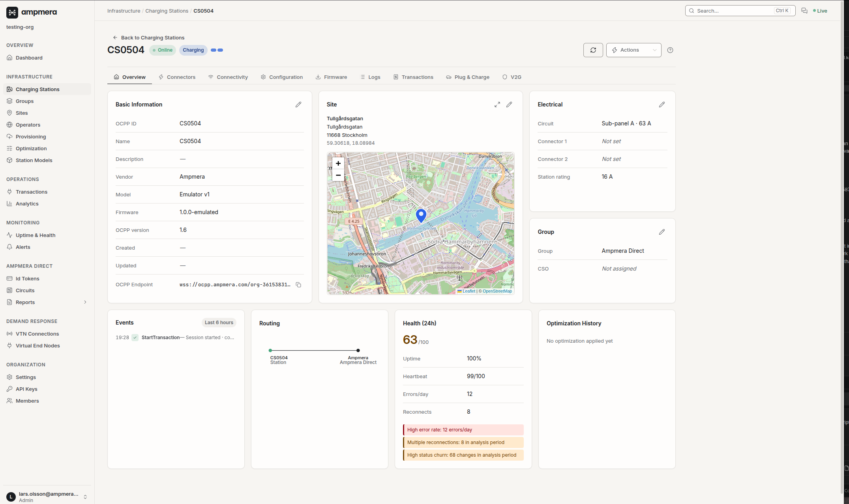Screen dimensions: 849x504
Task: Expand the Site map fullscreen
Action: (497, 105)
